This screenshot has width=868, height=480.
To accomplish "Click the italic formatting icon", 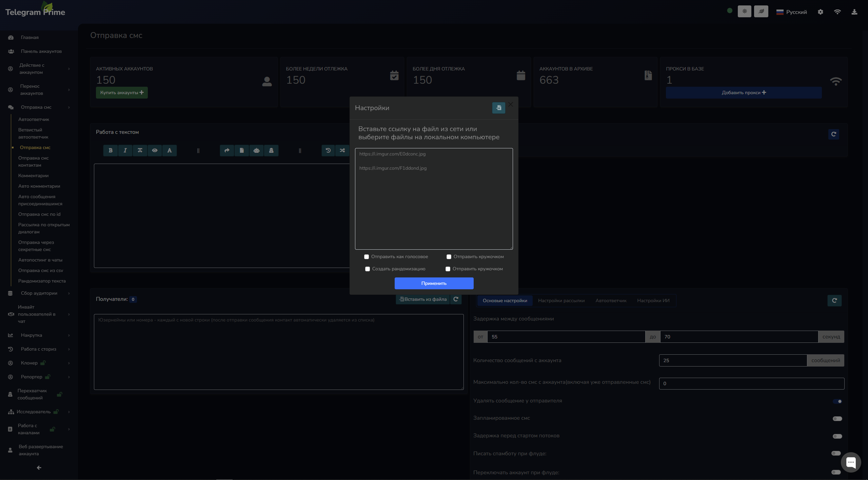I will coord(125,150).
